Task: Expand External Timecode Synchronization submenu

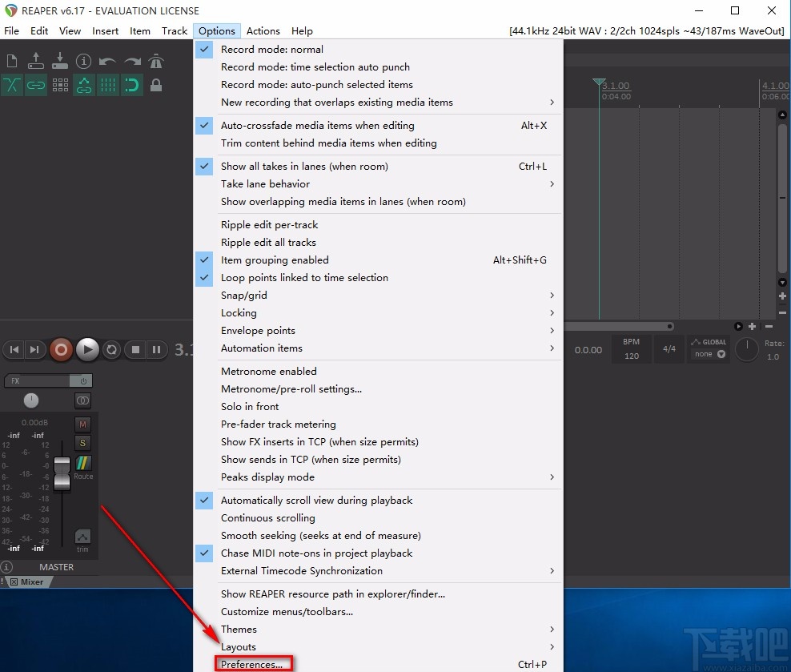Action: click(x=379, y=571)
